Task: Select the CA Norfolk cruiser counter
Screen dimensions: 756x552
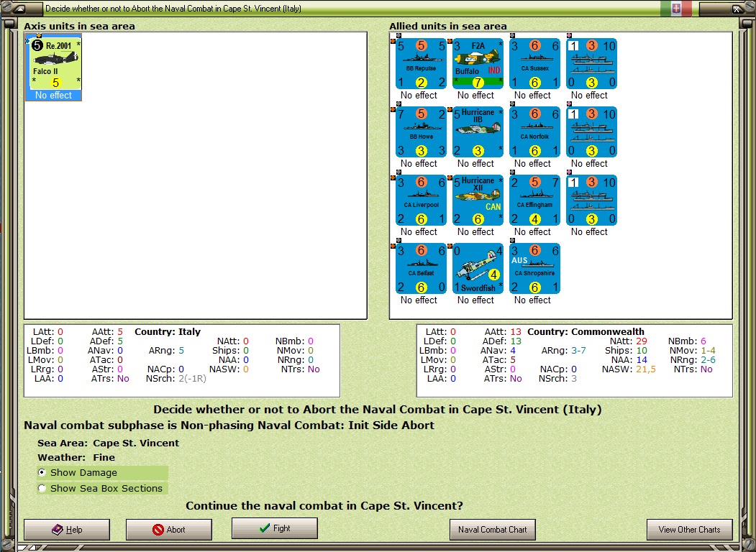Action: click(x=534, y=132)
